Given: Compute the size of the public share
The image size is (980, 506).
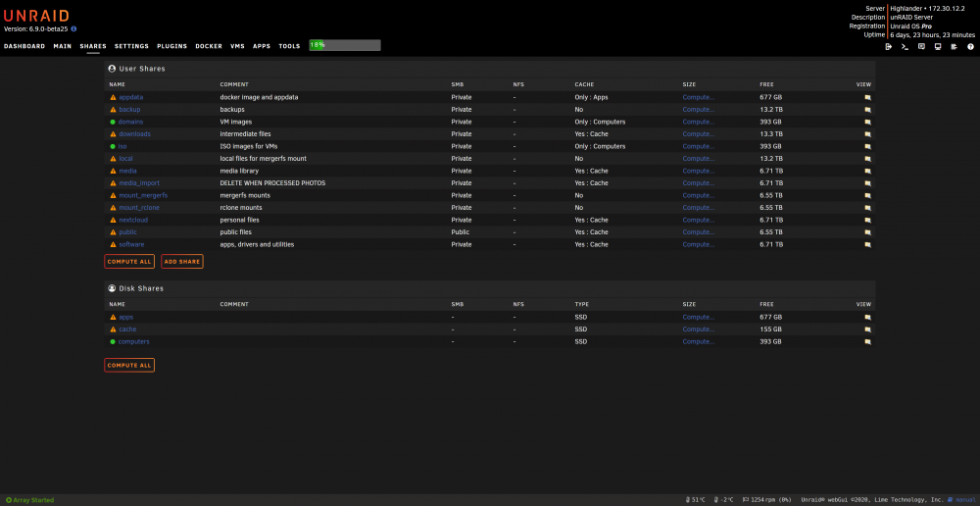Looking at the screenshot, I should click(x=699, y=232).
